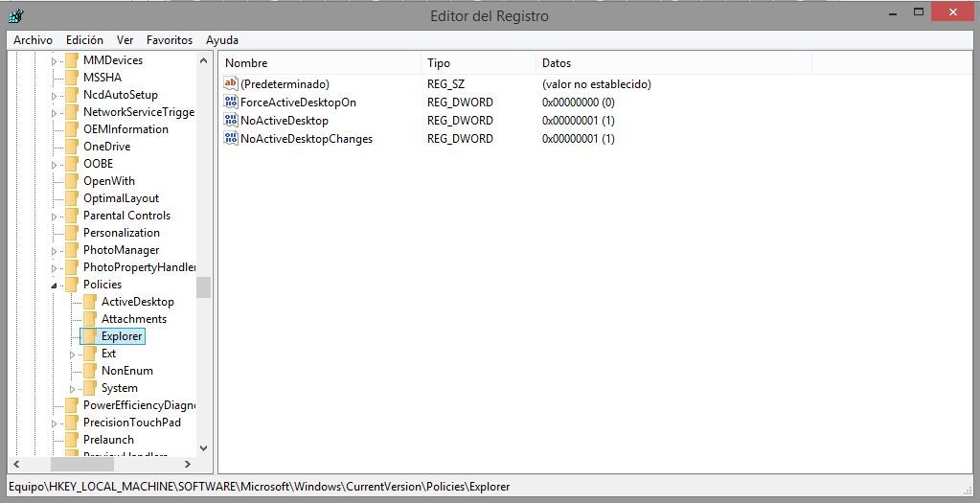Select the ForceActiveDesktopOn value name
Viewport: 980px width, 503px height.
[x=298, y=102]
